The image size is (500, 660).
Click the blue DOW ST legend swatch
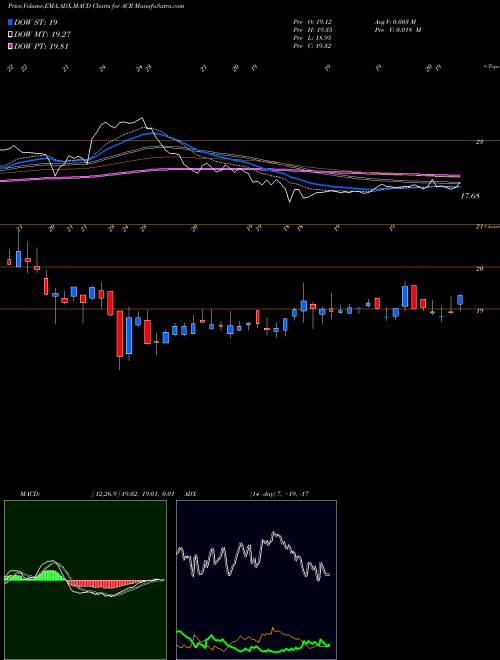pos(11,22)
